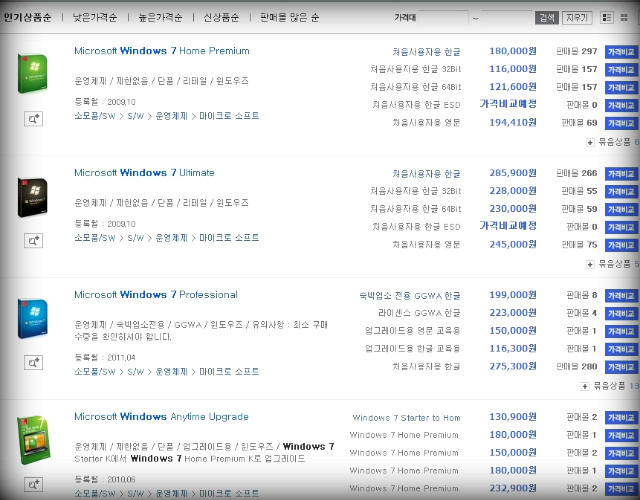
Task: Sort by 판매몰 많은 순
Action: click(289, 18)
